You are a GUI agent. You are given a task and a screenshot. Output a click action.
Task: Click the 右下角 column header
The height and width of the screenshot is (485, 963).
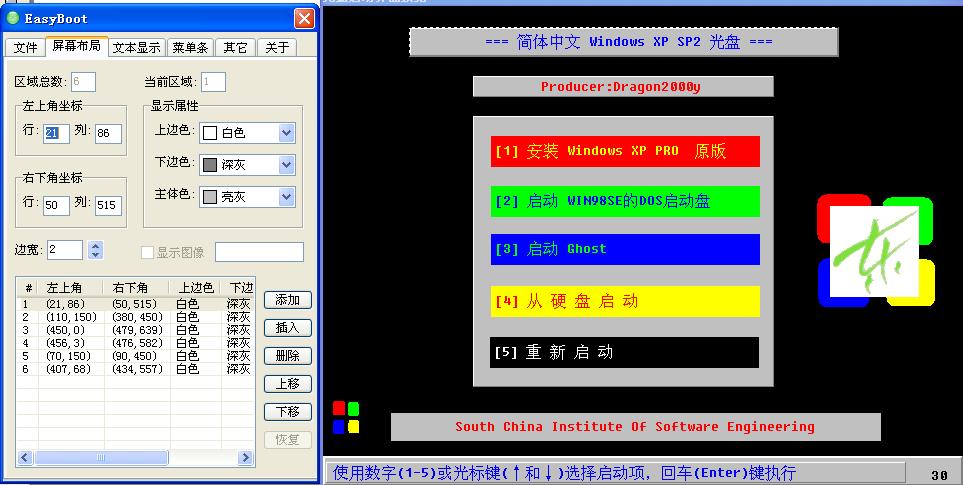point(136,287)
